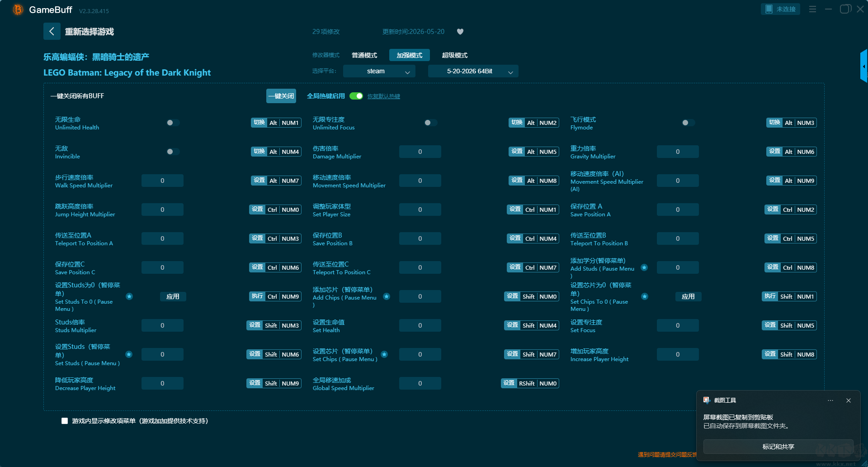Click star icon beside Set Studs To 0

(x=129, y=296)
